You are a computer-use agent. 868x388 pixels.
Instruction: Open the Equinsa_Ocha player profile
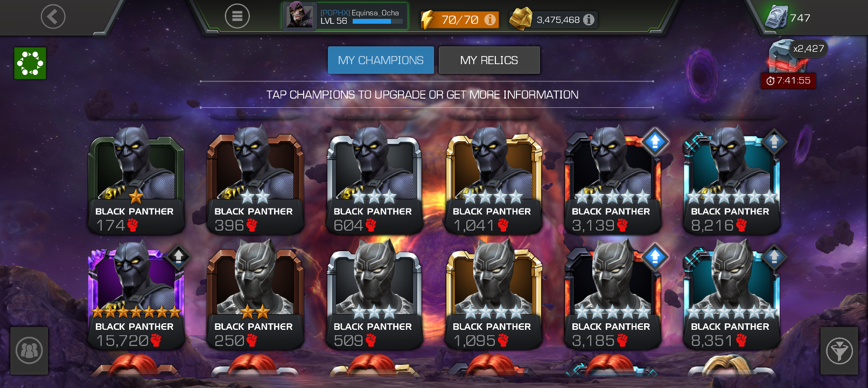[345, 16]
